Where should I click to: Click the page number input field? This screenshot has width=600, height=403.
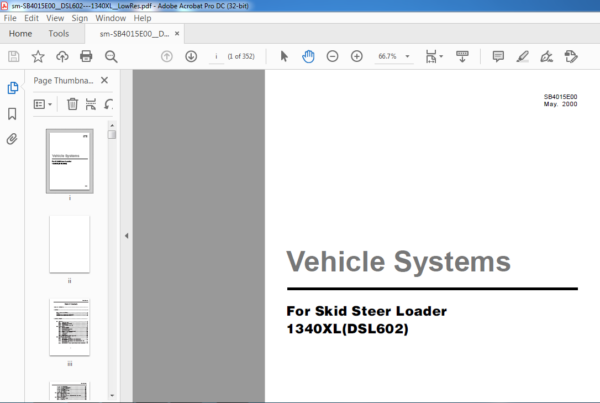pyautogui.click(x=216, y=57)
